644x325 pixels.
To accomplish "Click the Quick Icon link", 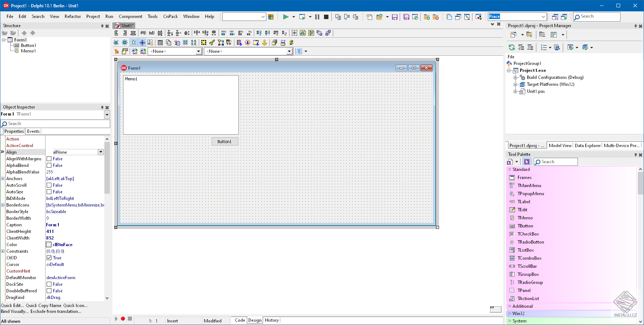I will [75, 306].
